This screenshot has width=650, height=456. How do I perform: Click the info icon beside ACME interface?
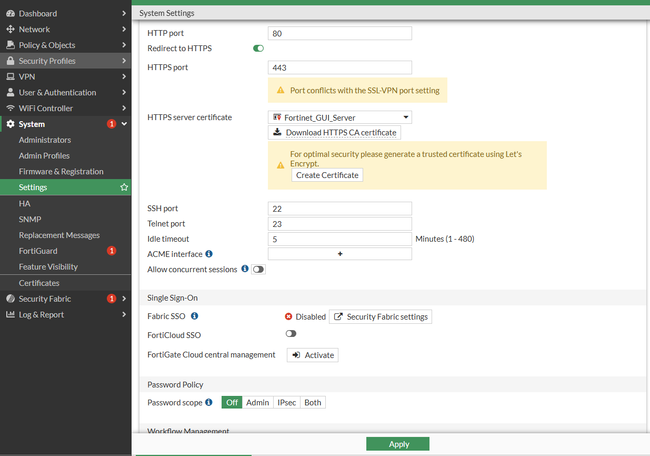click(209, 254)
